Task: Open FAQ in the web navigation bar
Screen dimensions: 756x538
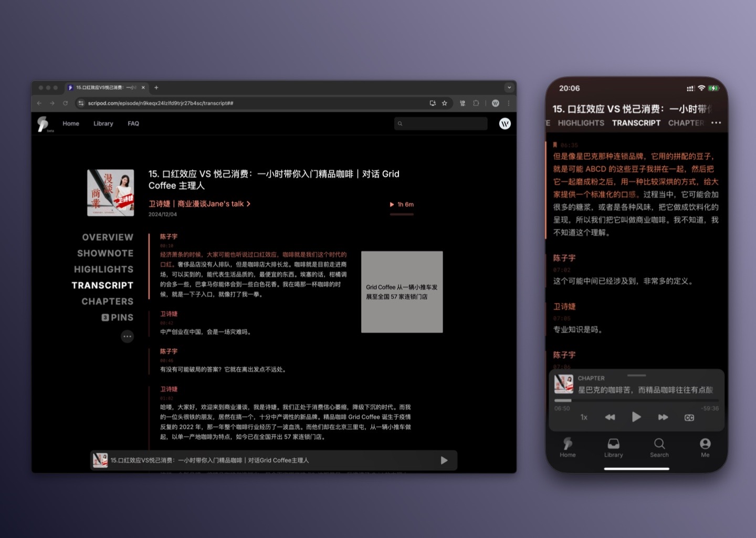Action: click(133, 123)
